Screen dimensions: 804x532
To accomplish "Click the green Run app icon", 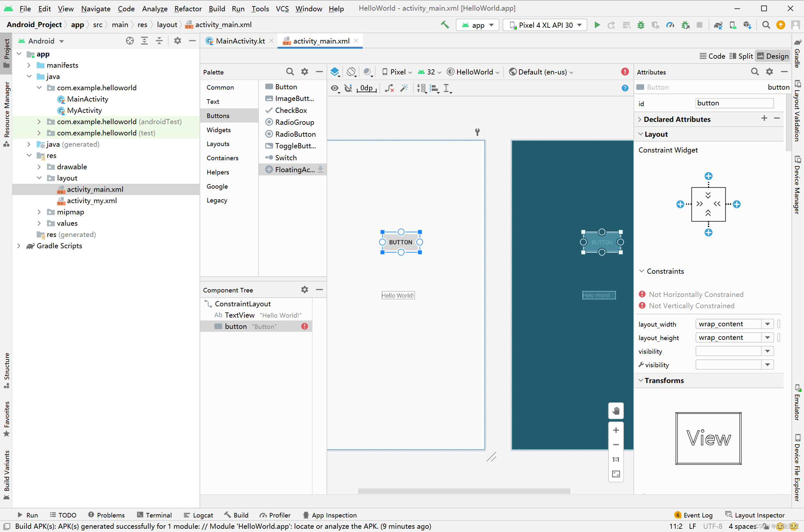I will click(597, 25).
